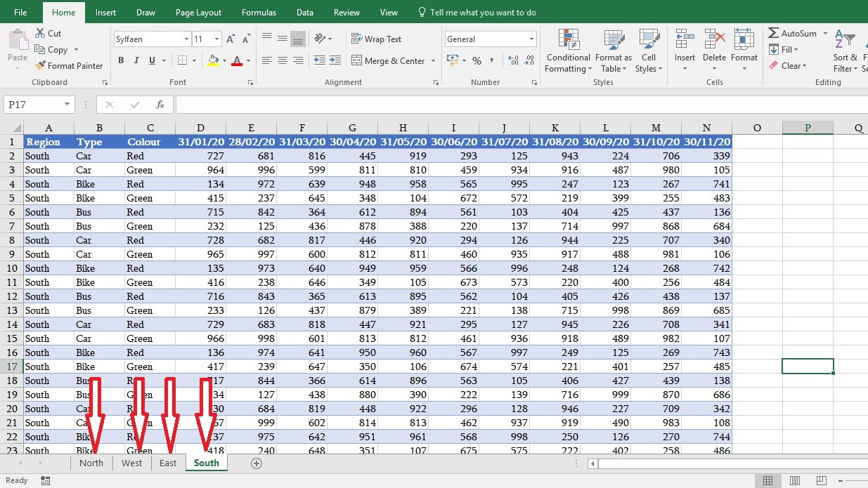Toggle Italic formatting
Image resolution: width=868 pixels, height=488 pixels.
(136, 61)
